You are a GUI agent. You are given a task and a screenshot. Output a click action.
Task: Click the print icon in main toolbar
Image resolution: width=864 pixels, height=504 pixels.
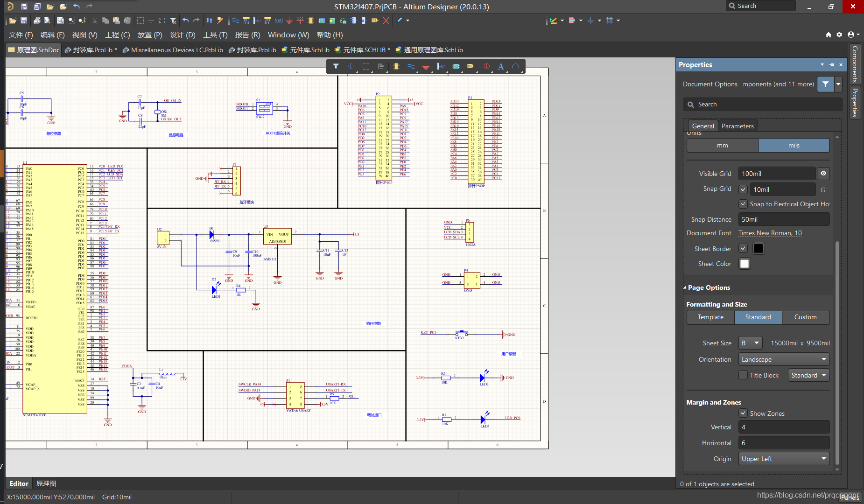pyautogui.click(x=36, y=21)
